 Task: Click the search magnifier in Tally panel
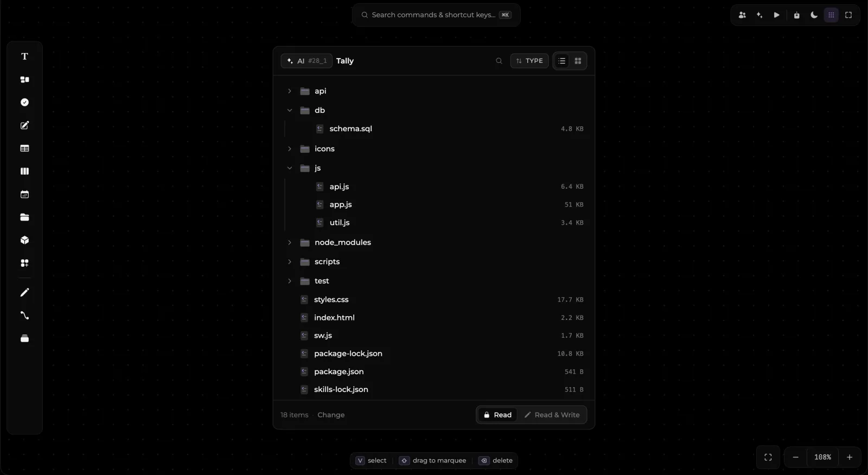499,61
